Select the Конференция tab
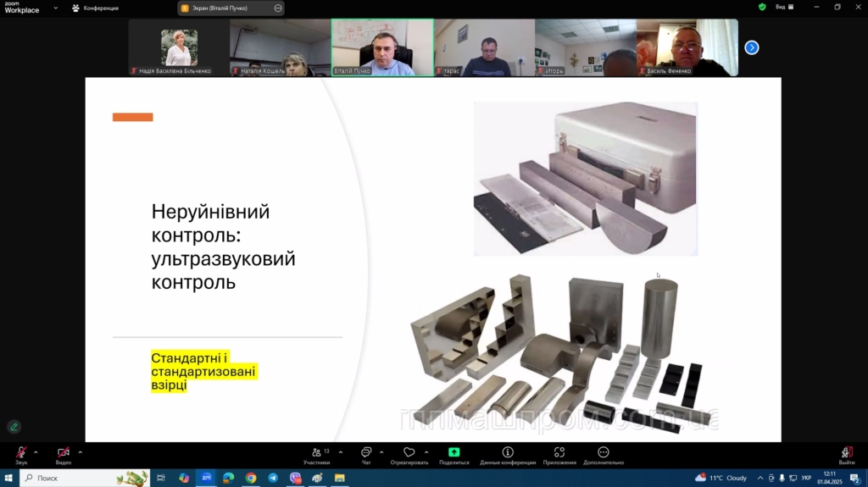 point(95,8)
